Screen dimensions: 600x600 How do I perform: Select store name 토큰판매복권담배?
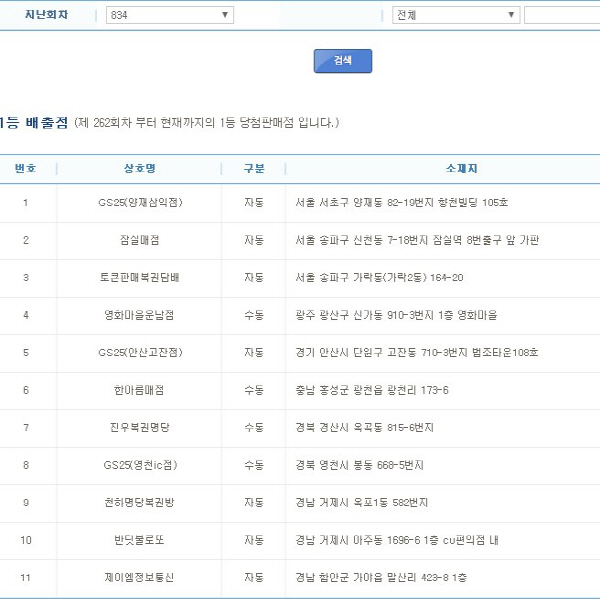pyautogui.click(x=139, y=277)
